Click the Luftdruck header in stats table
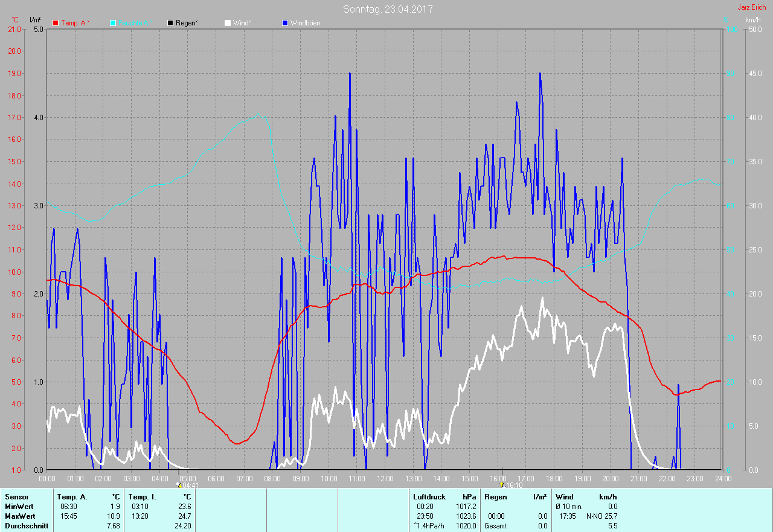 point(429,497)
